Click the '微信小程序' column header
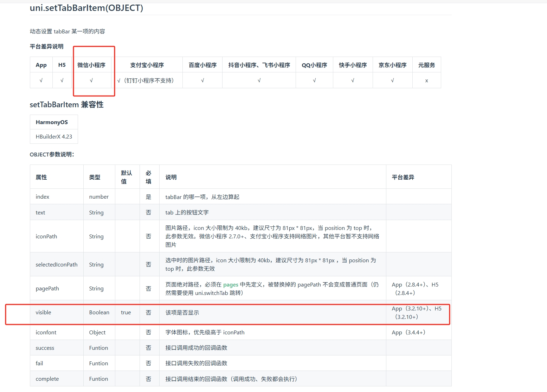The width and height of the screenshot is (547, 392). tap(91, 65)
